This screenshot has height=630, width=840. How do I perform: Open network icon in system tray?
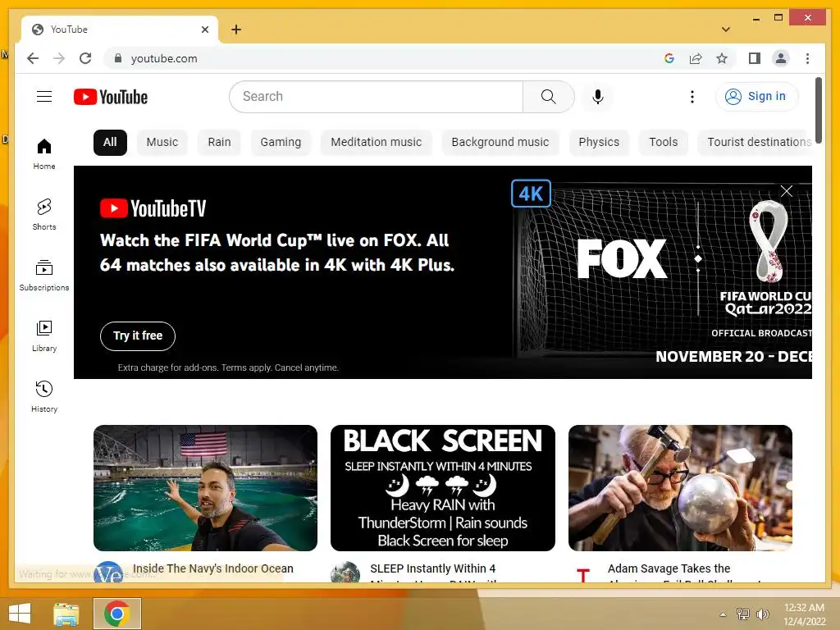[743, 614]
